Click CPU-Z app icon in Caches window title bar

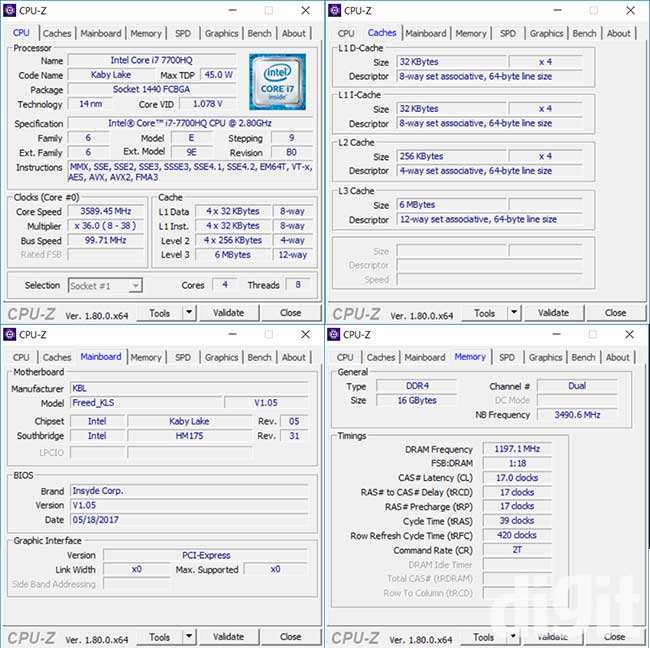[x=335, y=10]
